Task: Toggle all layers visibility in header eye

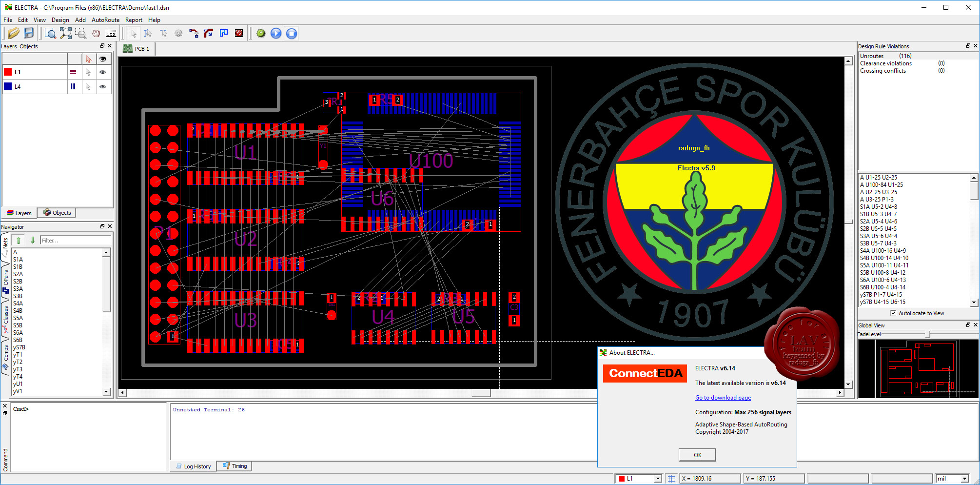Action: (x=102, y=59)
